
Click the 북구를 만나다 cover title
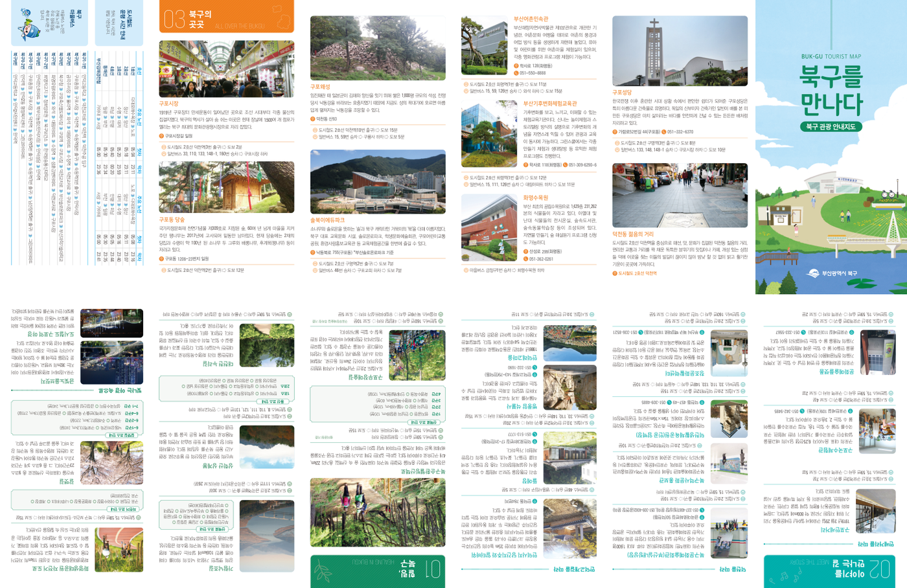(831, 90)
